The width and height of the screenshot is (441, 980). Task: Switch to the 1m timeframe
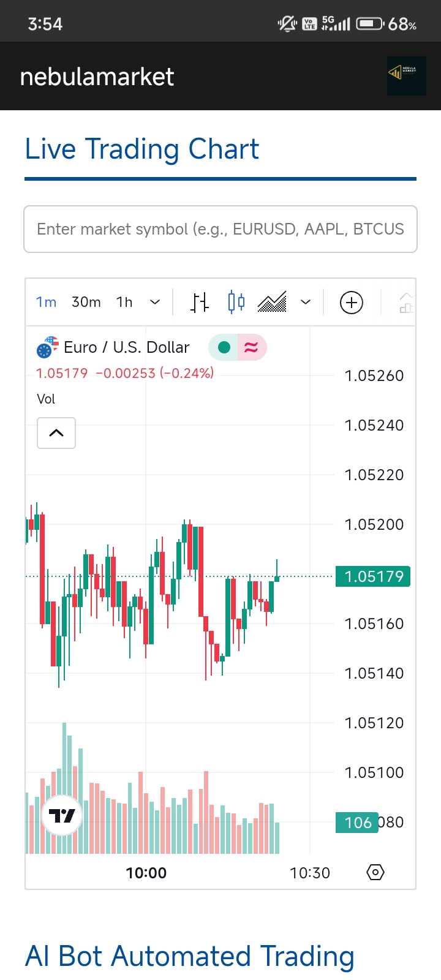(x=47, y=303)
